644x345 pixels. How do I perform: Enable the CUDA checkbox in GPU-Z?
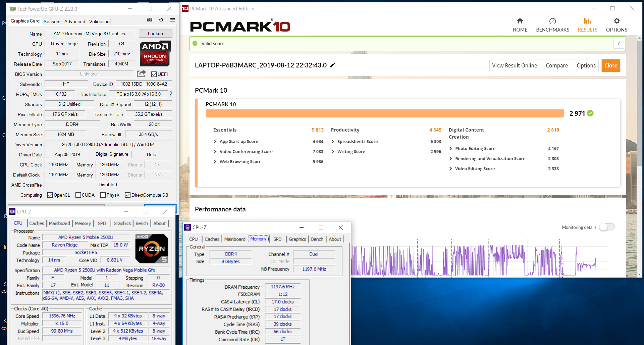coord(78,195)
